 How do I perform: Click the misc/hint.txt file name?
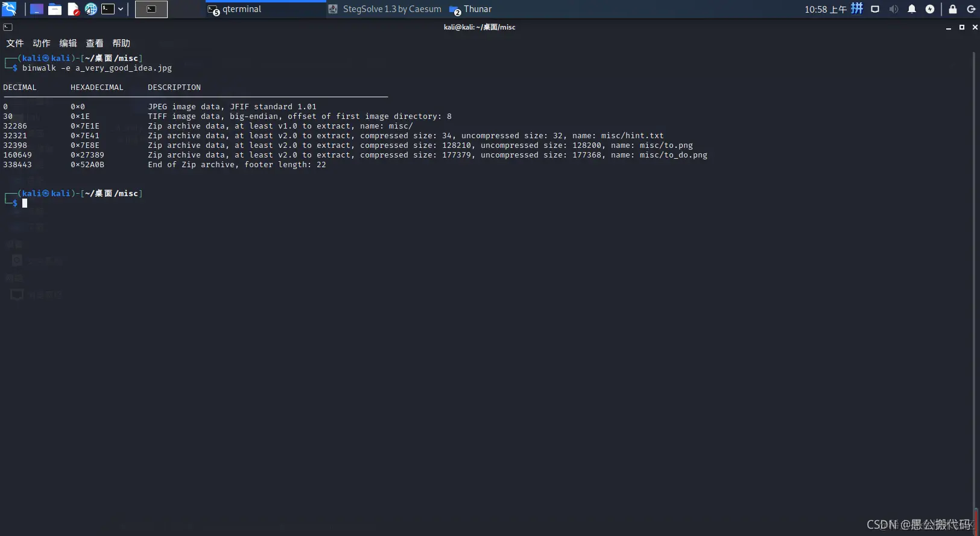[x=632, y=136]
